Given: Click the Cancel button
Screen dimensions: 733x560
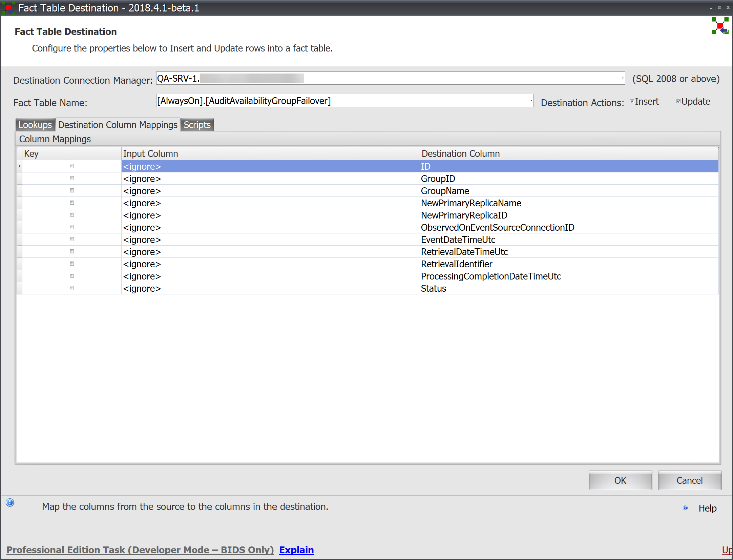Looking at the screenshot, I should click(x=689, y=480).
